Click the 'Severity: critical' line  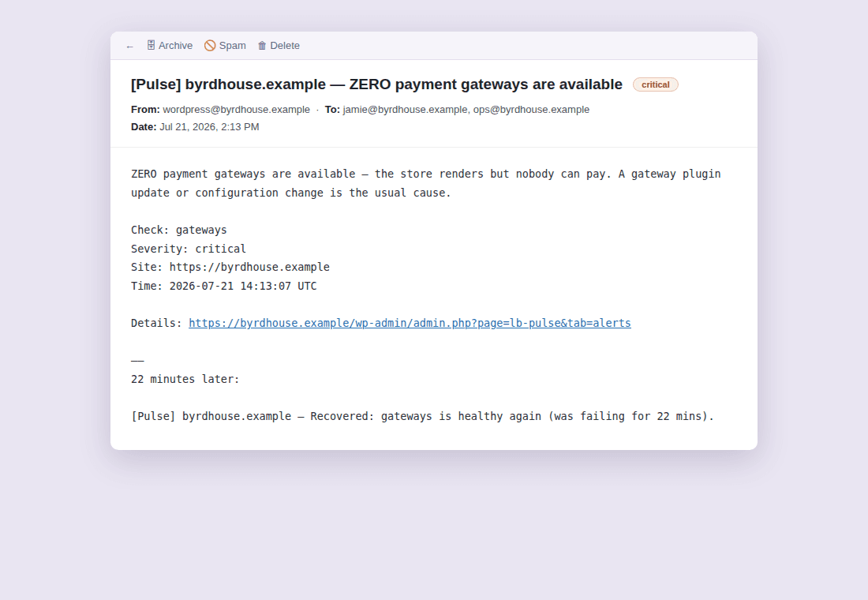pos(189,249)
